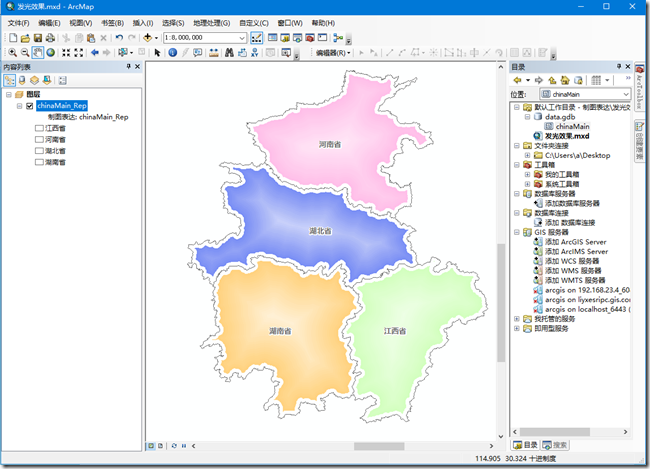Toggle chinaMain_Rep layer visibility checkbox

(30, 106)
